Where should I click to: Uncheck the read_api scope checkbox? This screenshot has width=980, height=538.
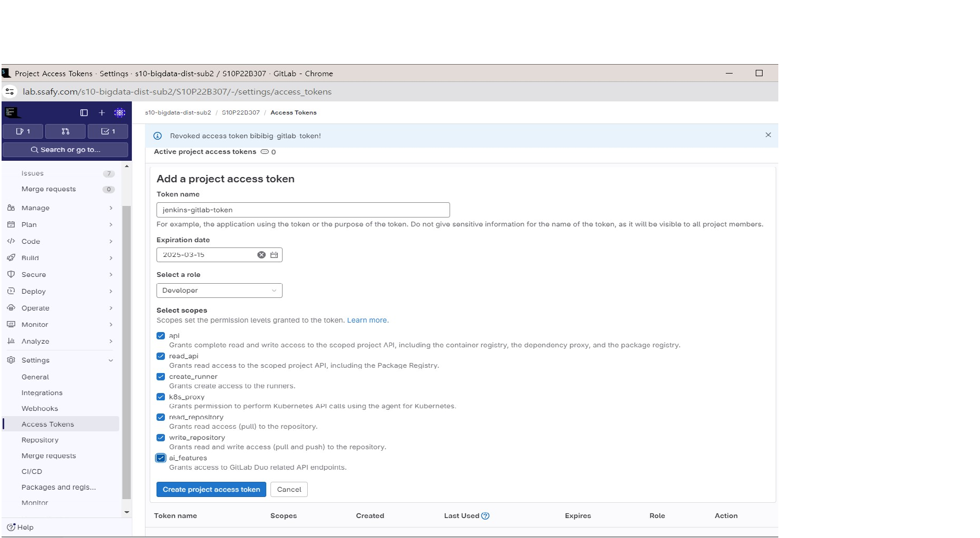[161, 356]
